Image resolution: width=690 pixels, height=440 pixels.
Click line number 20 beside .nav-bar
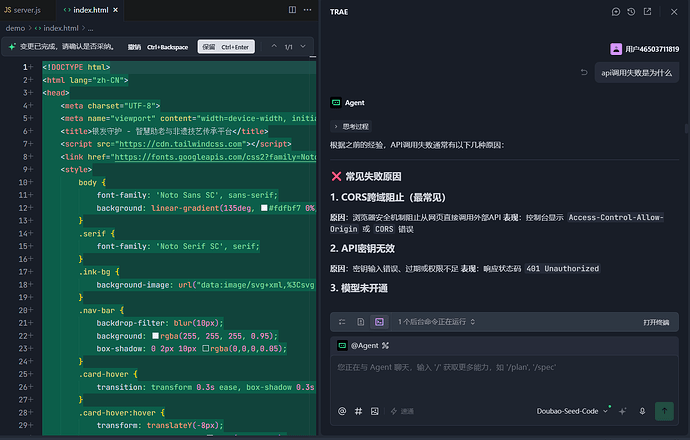[x=23, y=310]
